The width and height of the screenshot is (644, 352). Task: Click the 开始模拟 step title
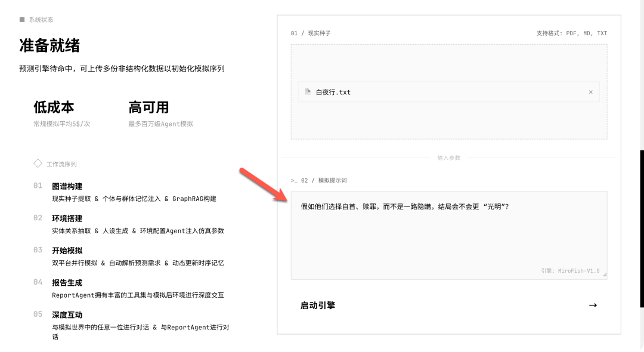pos(67,251)
